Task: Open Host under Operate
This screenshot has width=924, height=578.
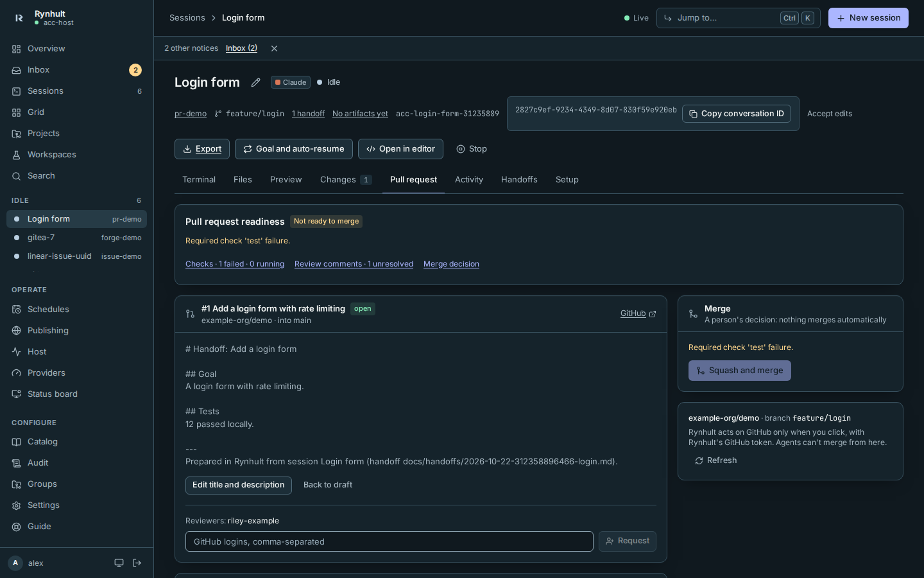Action: pos(77,352)
